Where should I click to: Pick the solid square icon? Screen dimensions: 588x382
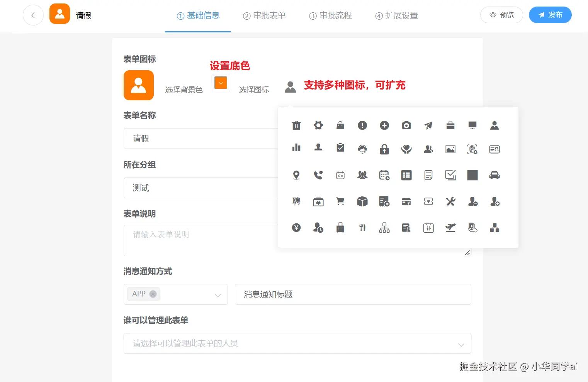click(472, 175)
